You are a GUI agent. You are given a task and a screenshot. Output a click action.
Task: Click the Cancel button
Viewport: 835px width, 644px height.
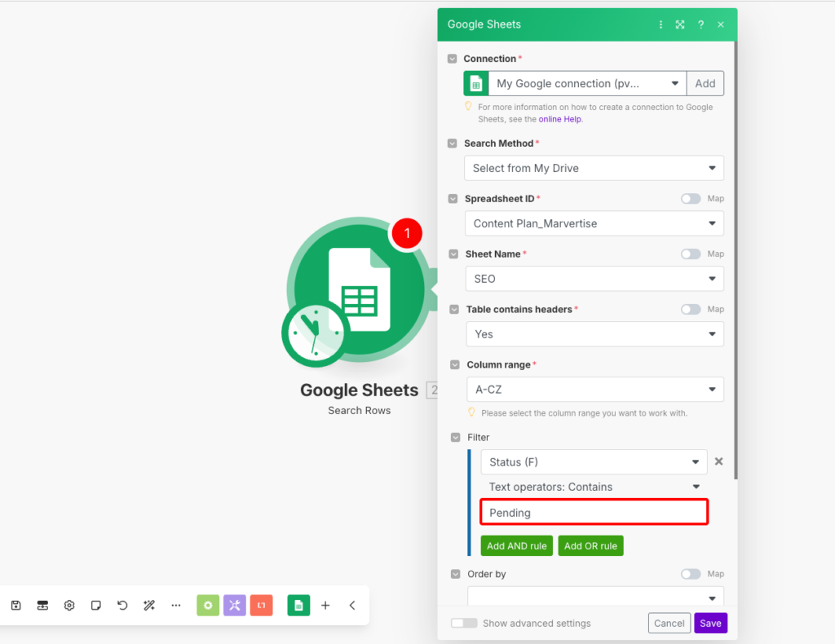coord(669,624)
